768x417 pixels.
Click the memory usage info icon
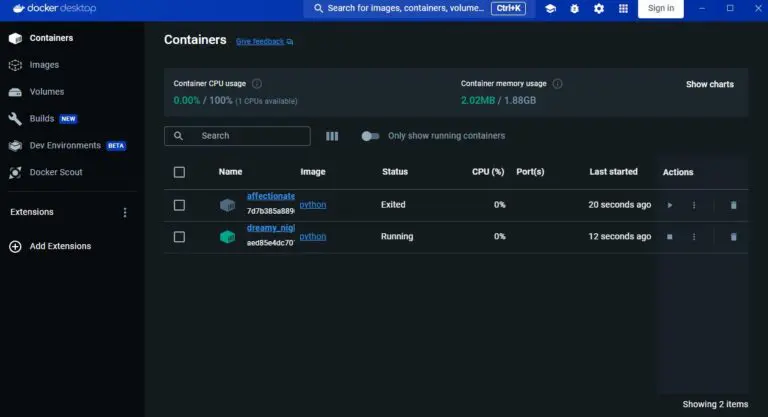coord(557,84)
